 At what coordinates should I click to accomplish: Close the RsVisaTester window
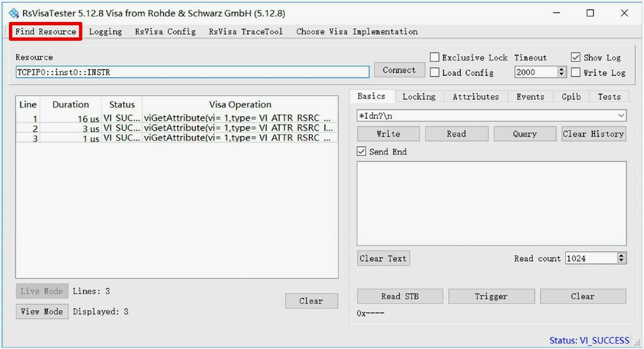[x=624, y=13]
